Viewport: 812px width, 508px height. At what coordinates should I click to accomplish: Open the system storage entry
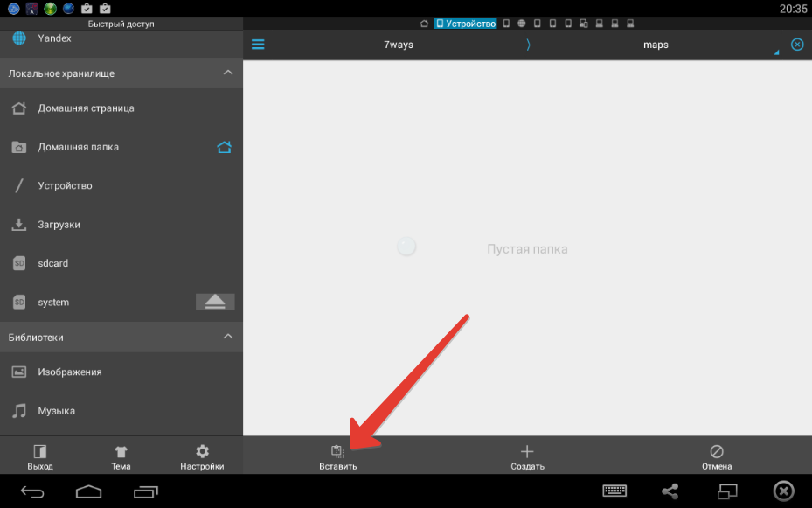[121, 303]
